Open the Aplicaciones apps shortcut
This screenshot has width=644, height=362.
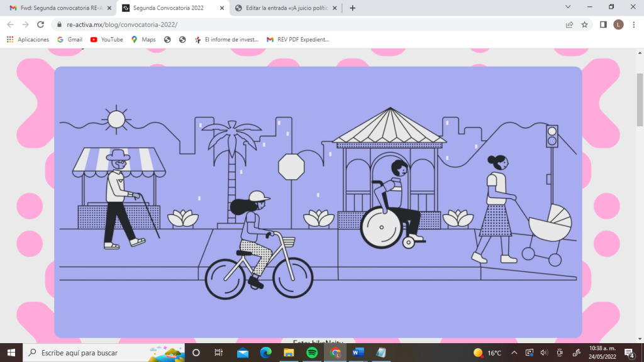click(28, 39)
